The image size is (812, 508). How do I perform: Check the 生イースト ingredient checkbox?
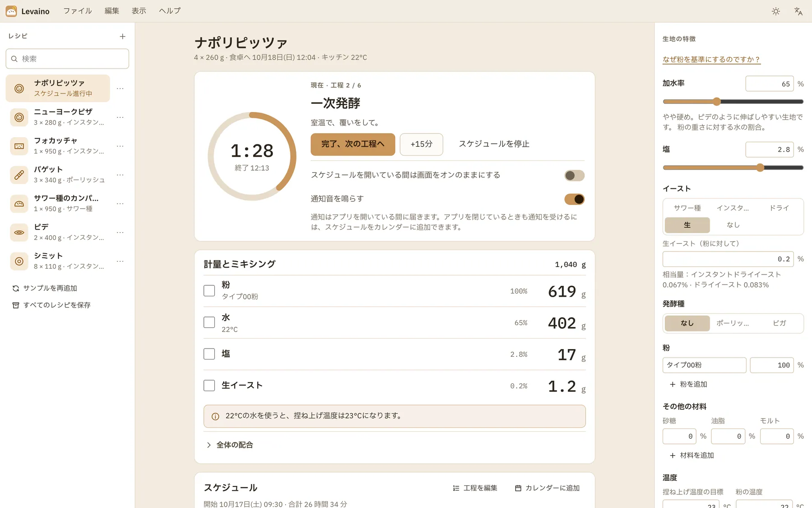tap(209, 386)
